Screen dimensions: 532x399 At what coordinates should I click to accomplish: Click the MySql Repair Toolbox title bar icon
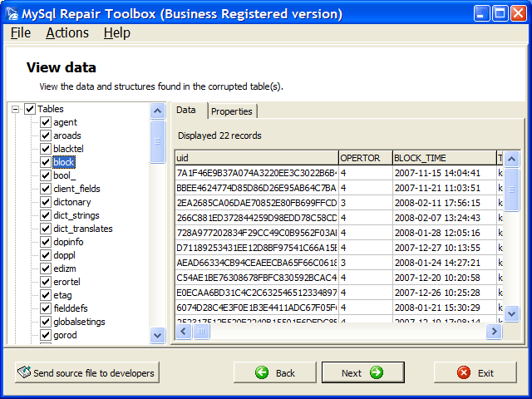click(x=12, y=13)
